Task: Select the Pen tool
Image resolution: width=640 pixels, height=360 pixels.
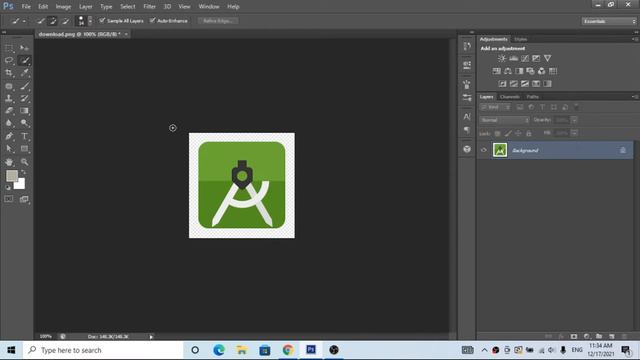Action: pyautogui.click(x=9, y=136)
